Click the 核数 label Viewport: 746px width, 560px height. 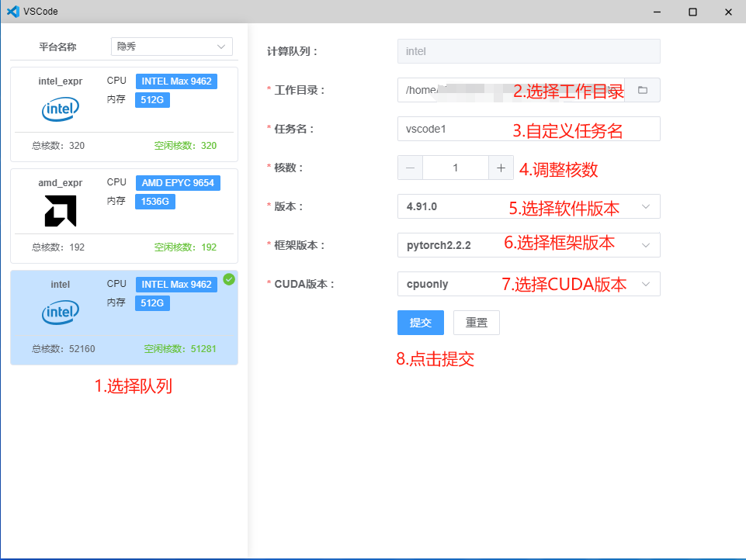288,168
